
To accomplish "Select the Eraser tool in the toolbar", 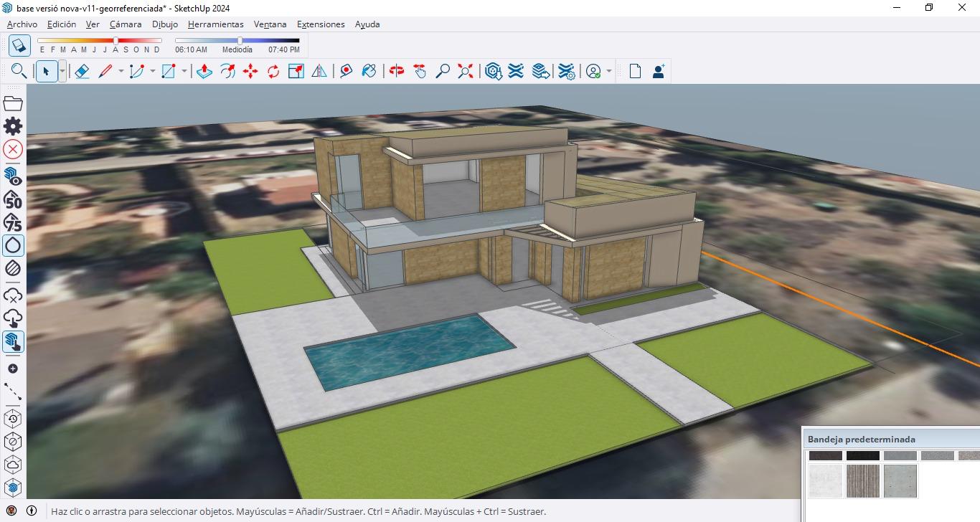I will [82, 71].
